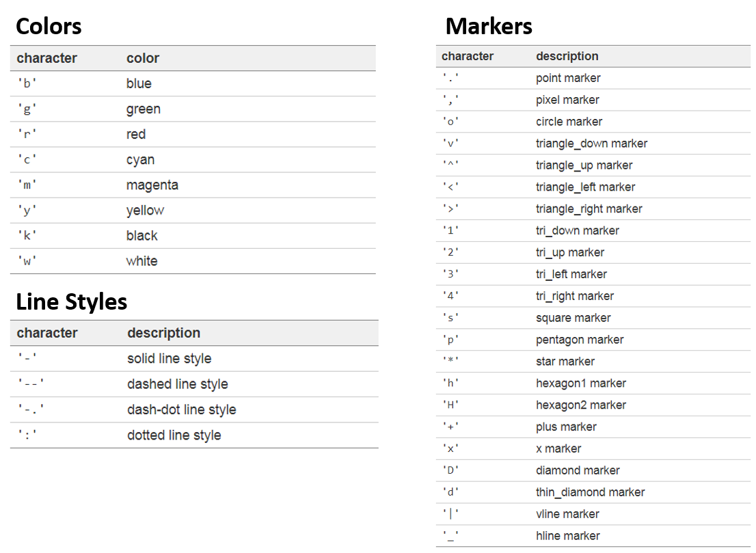Click the Line Styles heading
The image size is (756, 553).
click(x=71, y=302)
